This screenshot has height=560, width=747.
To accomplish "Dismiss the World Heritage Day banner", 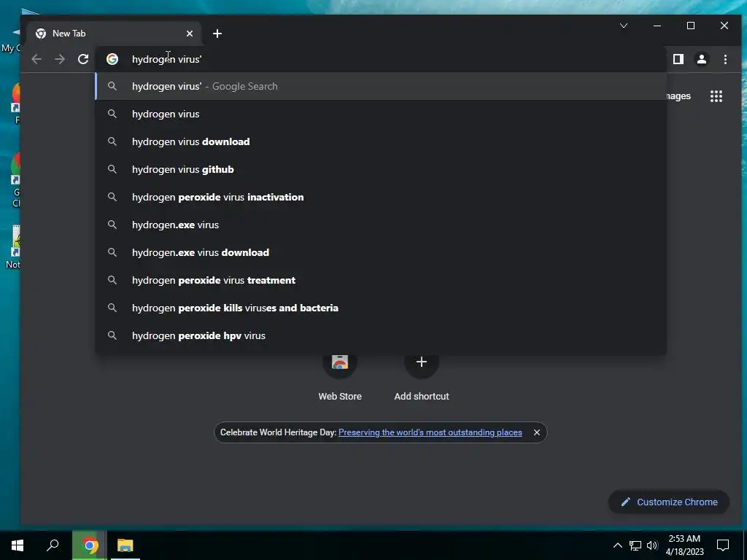I will click(537, 432).
